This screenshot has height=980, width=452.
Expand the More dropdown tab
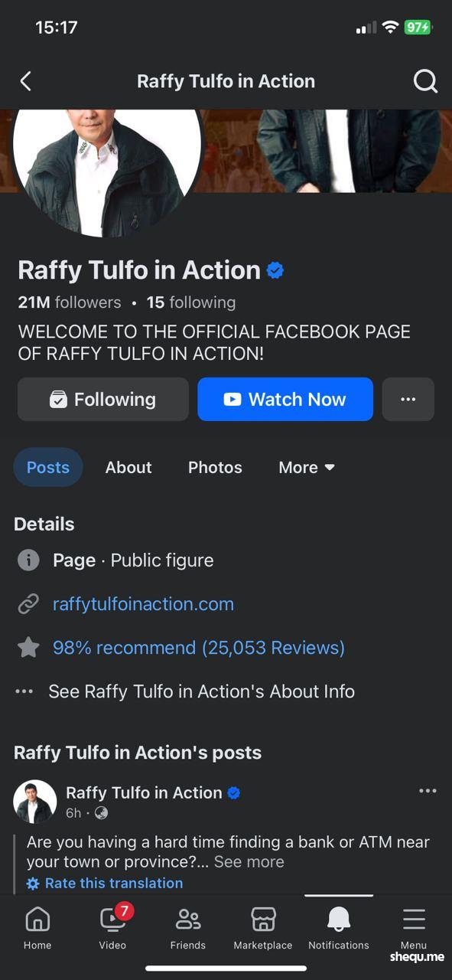[x=307, y=467]
